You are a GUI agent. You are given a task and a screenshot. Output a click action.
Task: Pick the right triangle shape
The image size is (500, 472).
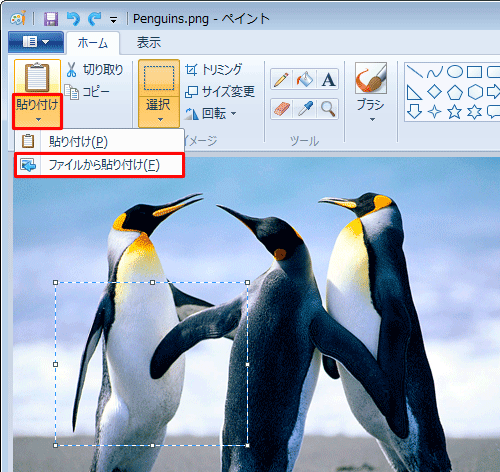[x=414, y=92]
